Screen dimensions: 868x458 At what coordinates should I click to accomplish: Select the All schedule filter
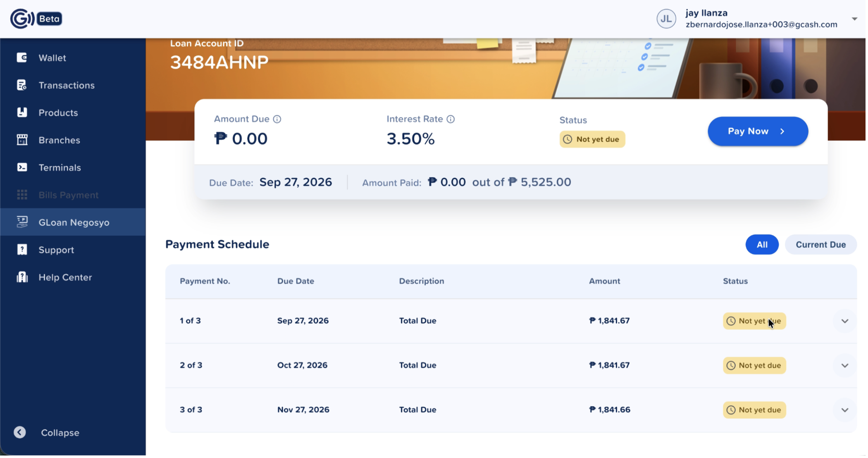click(762, 245)
